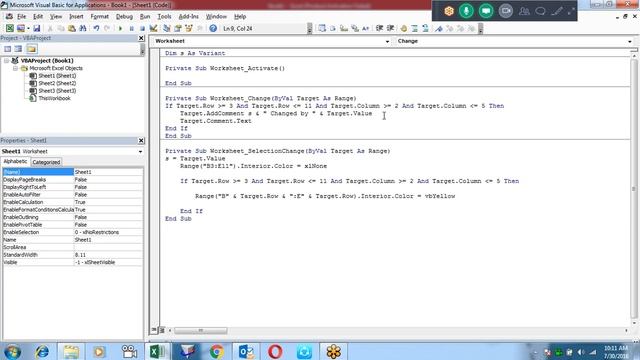
Task: Click the Parameter Info icon
Action: pos(355,28)
